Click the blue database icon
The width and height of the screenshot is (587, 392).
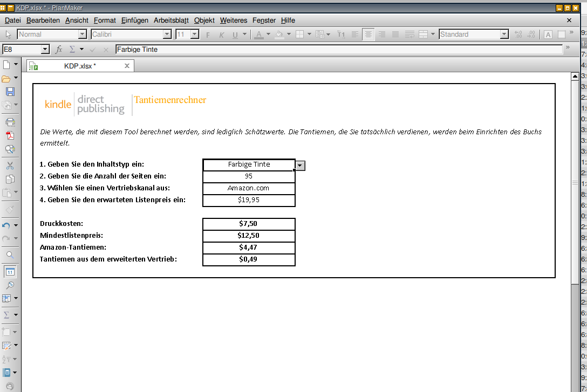(x=6, y=373)
